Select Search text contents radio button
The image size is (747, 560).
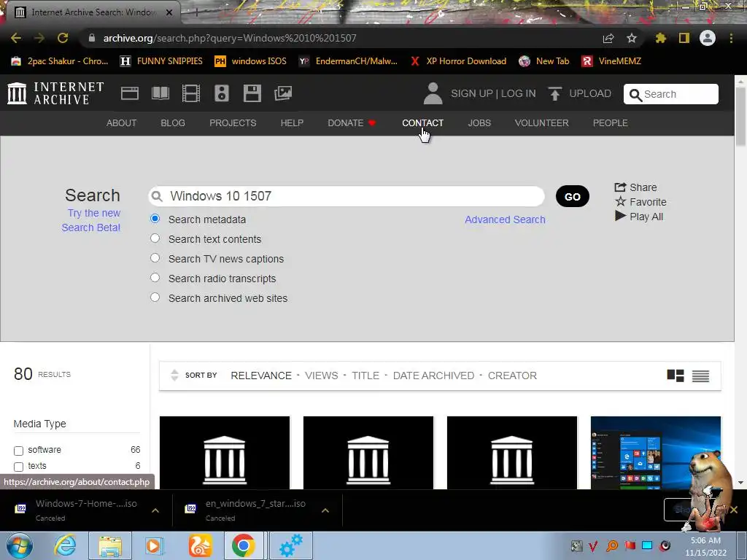coord(155,238)
